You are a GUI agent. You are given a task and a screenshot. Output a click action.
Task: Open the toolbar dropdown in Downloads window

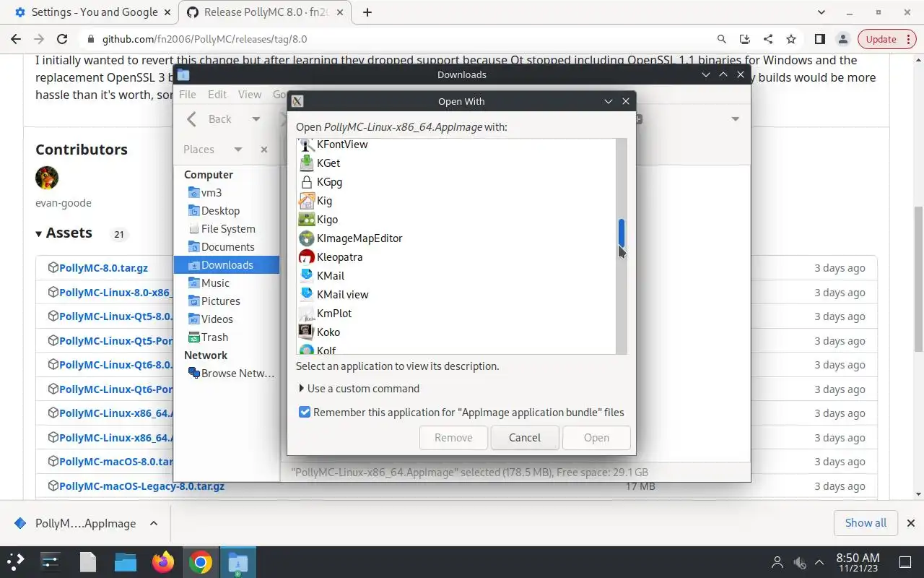(735, 119)
